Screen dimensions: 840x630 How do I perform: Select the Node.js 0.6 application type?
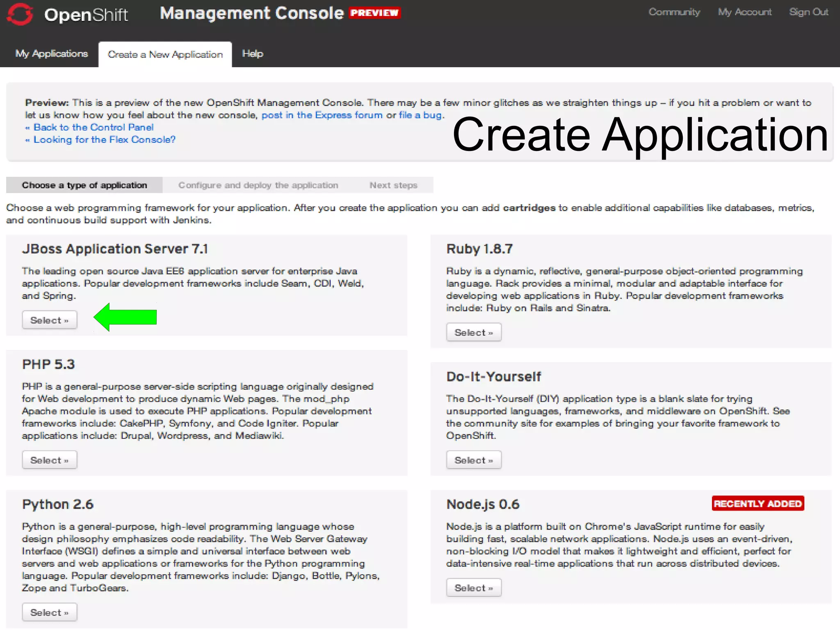pos(474,588)
